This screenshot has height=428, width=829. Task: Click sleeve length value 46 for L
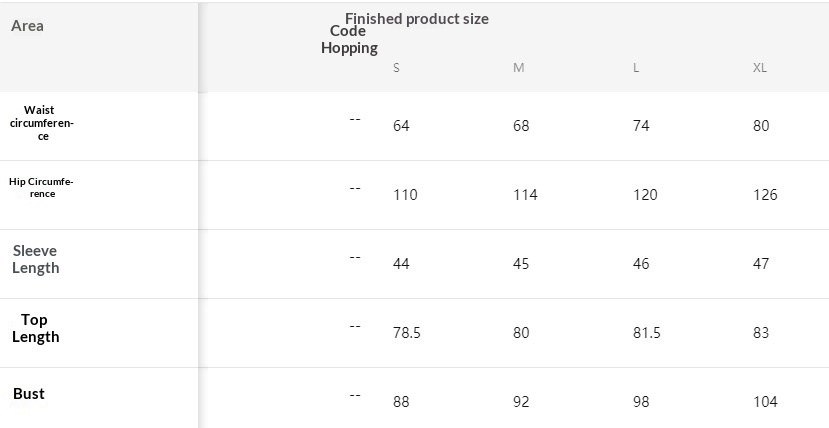641,264
